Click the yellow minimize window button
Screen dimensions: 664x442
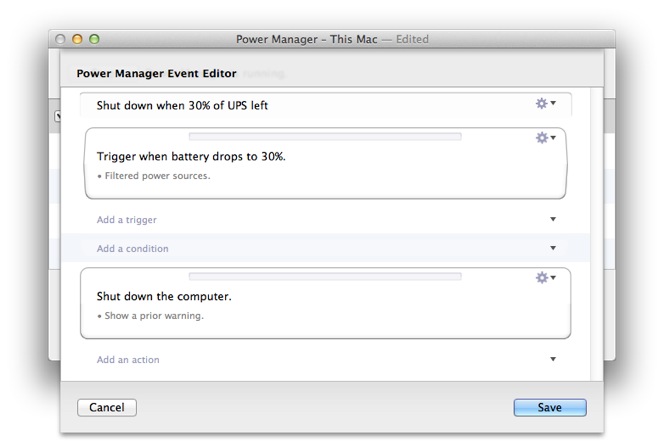pyautogui.click(x=77, y=39)
